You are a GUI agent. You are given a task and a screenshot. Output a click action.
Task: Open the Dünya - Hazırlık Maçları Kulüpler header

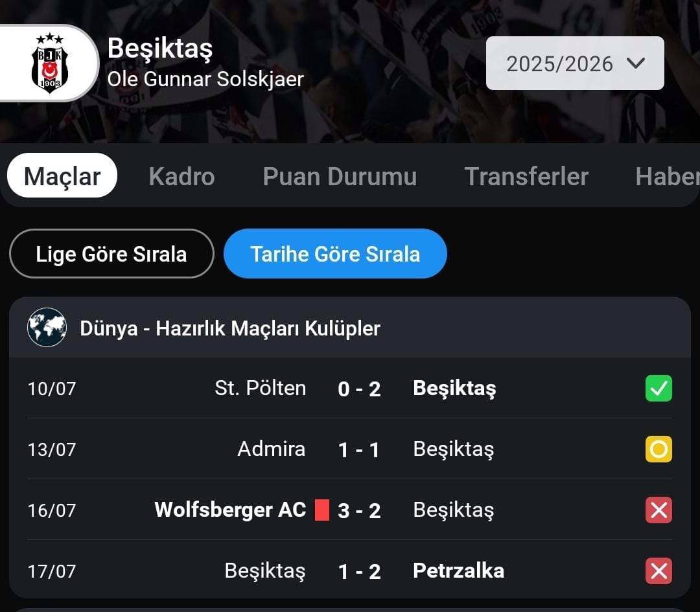tap(350, 328)
